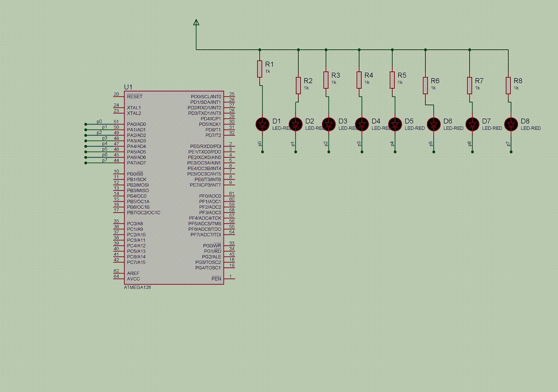
Task: Click the R1 reference label
Action: pyautogui.click(x=270, y=64)
